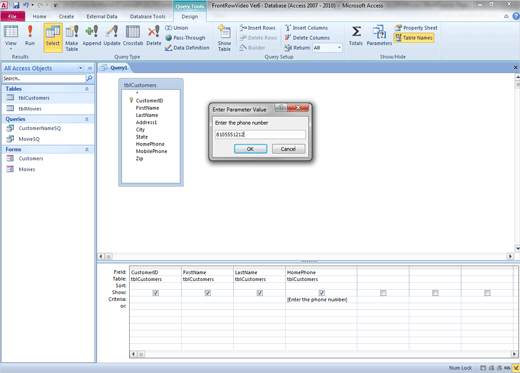The height and width of the screenshot is (373, 520).
Task: Open Customize Quick Access Toolbar dropdown
Action: pyautogui.click(x=55, y=5)
